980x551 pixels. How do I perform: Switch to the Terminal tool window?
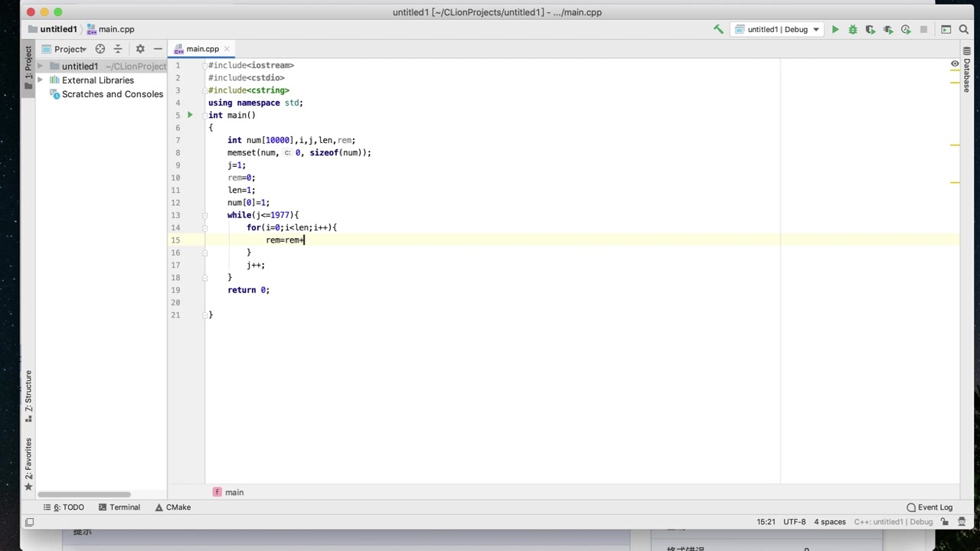pos(124,507)
